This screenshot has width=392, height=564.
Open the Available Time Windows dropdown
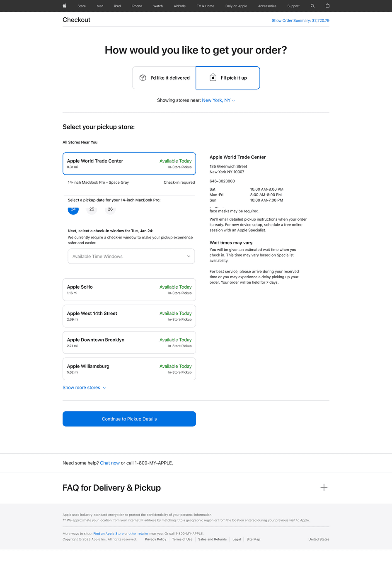coord(131,256)
